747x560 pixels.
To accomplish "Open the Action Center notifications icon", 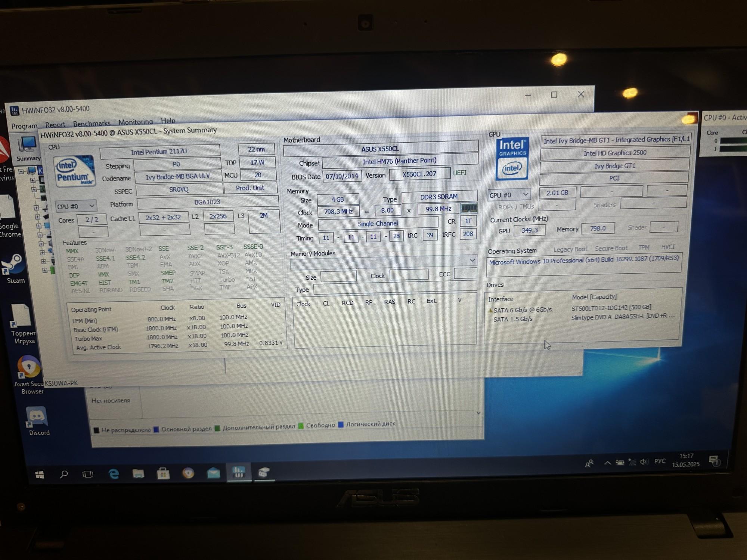I will (x=714, y=461).
